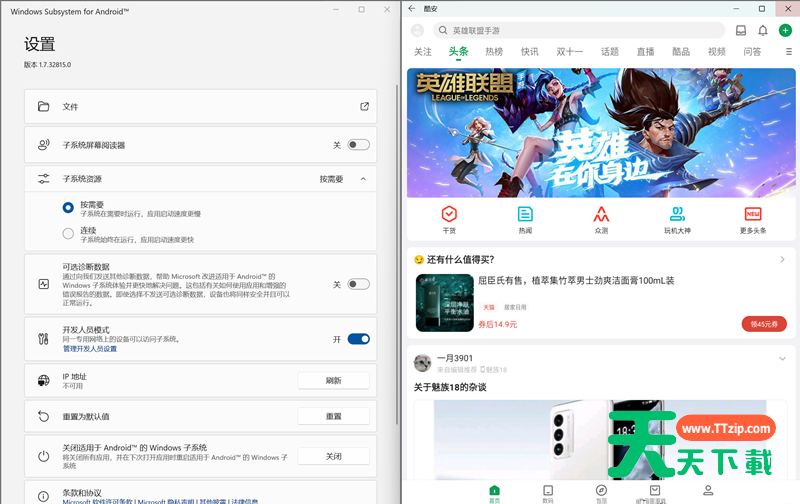Open notifications bell in 酷安

(763, 31)
